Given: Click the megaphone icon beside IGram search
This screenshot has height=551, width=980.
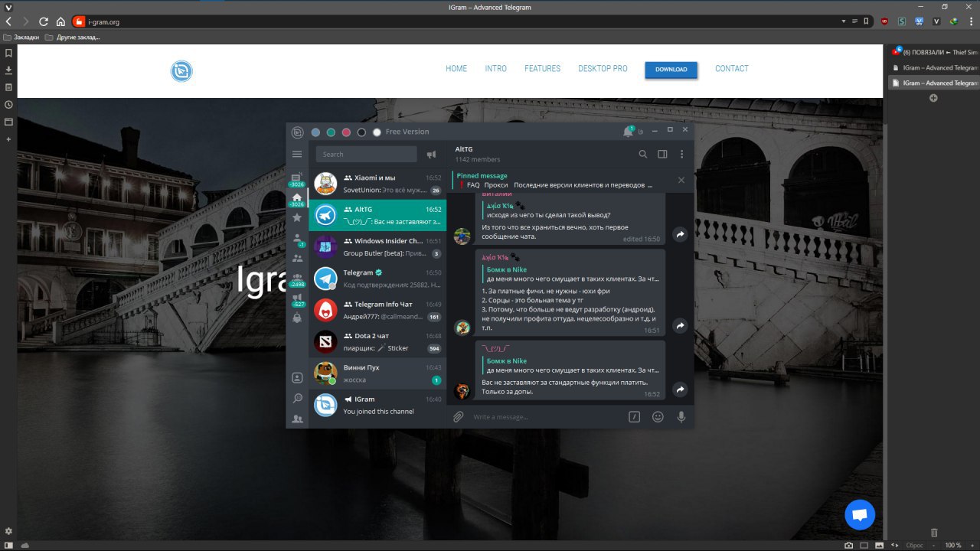Looking at the screenshot, I should 431,154.
